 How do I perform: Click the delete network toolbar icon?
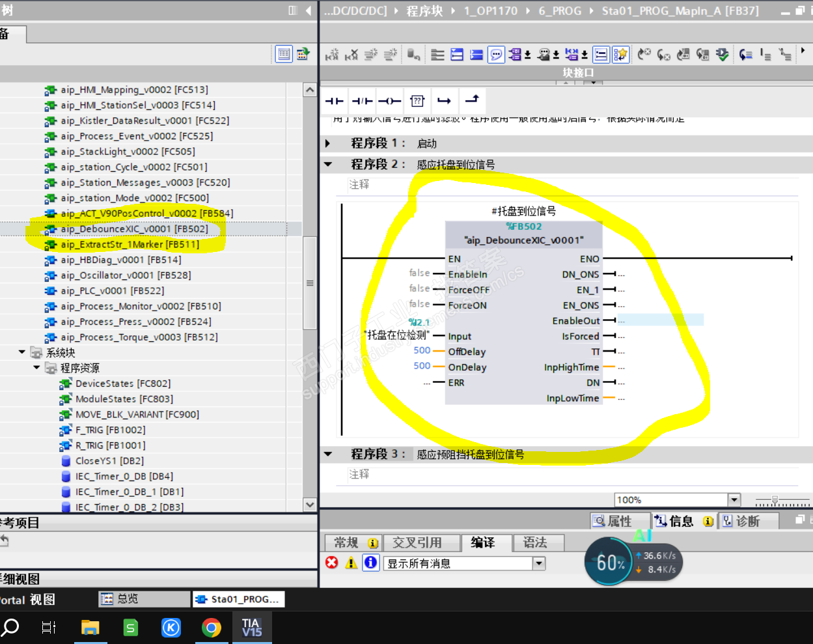click(351, 55)
